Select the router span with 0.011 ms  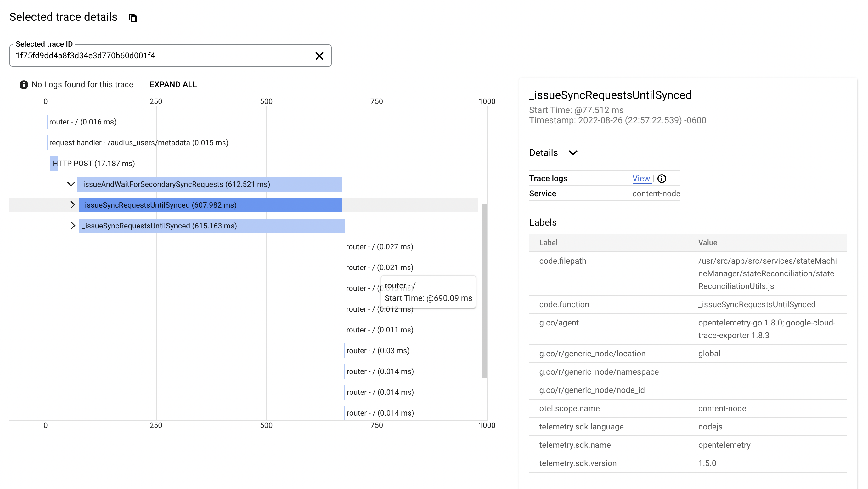380,330
